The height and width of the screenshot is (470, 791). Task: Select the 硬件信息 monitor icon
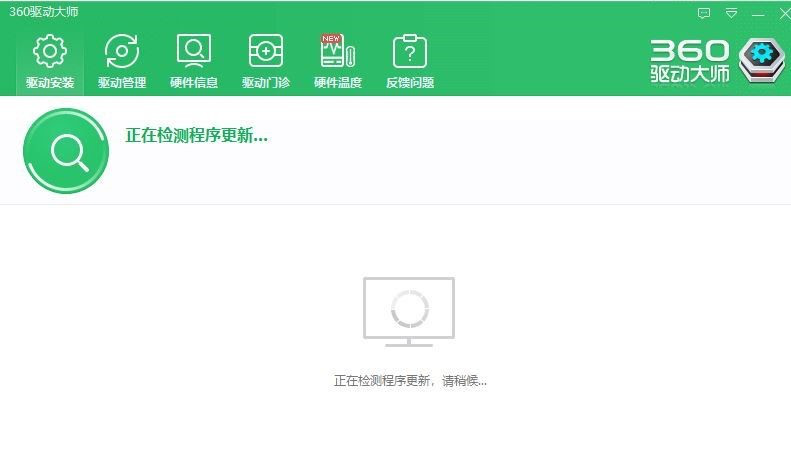[193, 51]
